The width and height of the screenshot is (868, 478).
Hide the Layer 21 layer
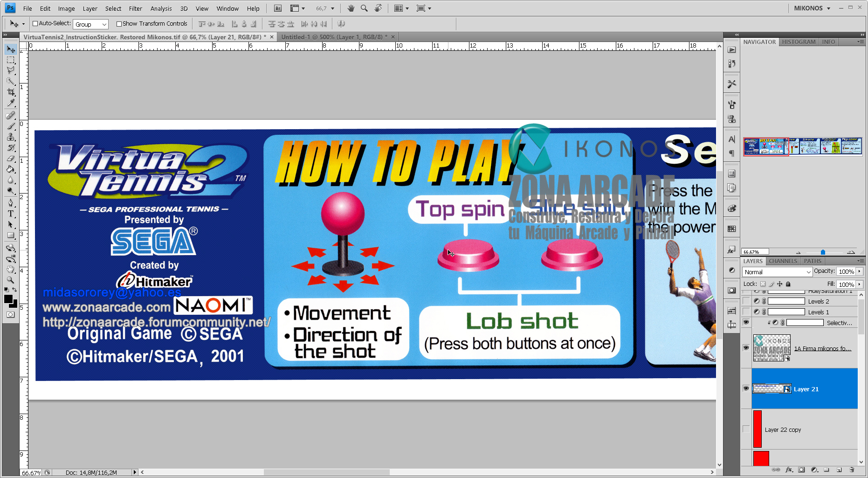pos(746,388)
